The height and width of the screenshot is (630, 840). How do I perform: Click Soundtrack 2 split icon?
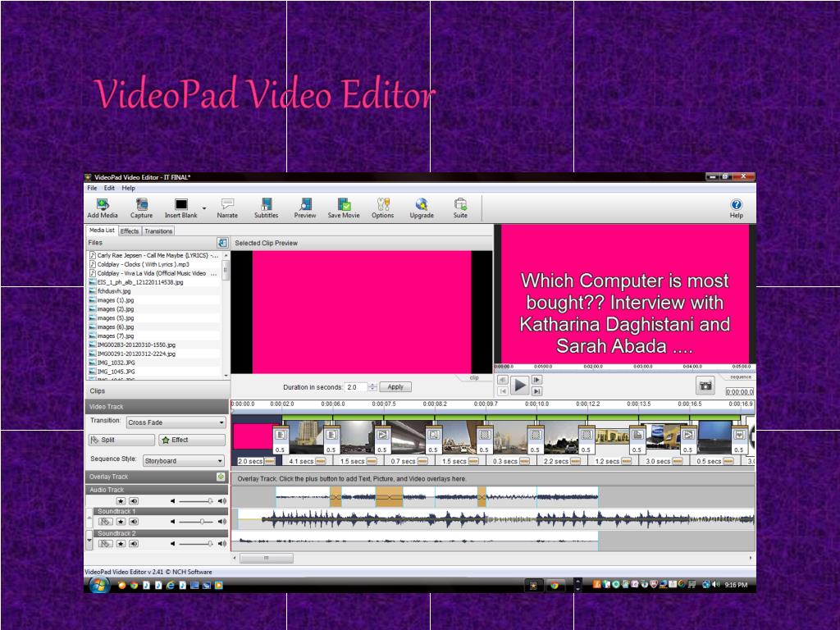105,543
